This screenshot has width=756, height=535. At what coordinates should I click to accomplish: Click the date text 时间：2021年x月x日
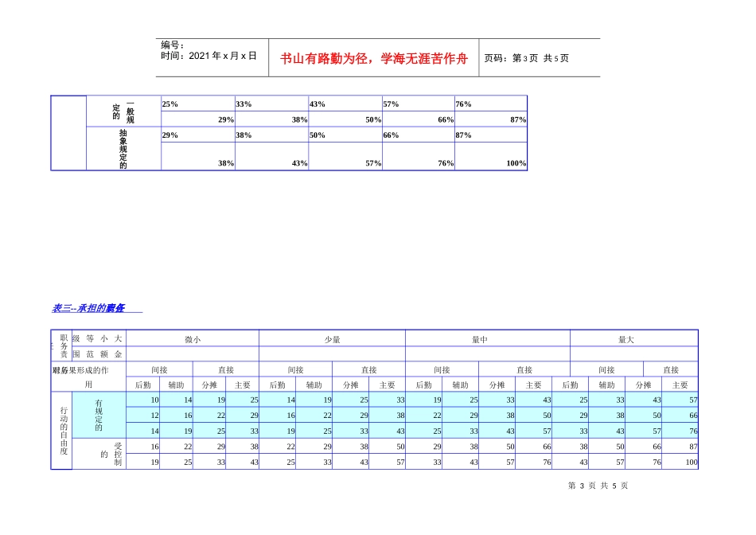208,56
